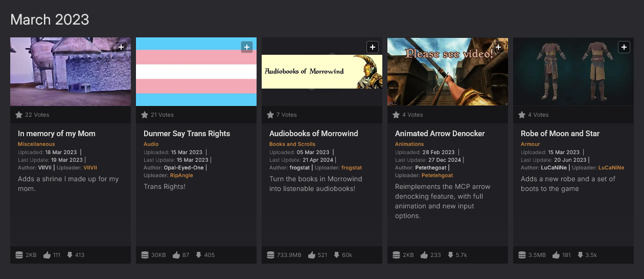Click thumbs-up icon beside 181 endorsements
Screen dimensions: 644x279
pyautogui.click(x=557, y=254)
